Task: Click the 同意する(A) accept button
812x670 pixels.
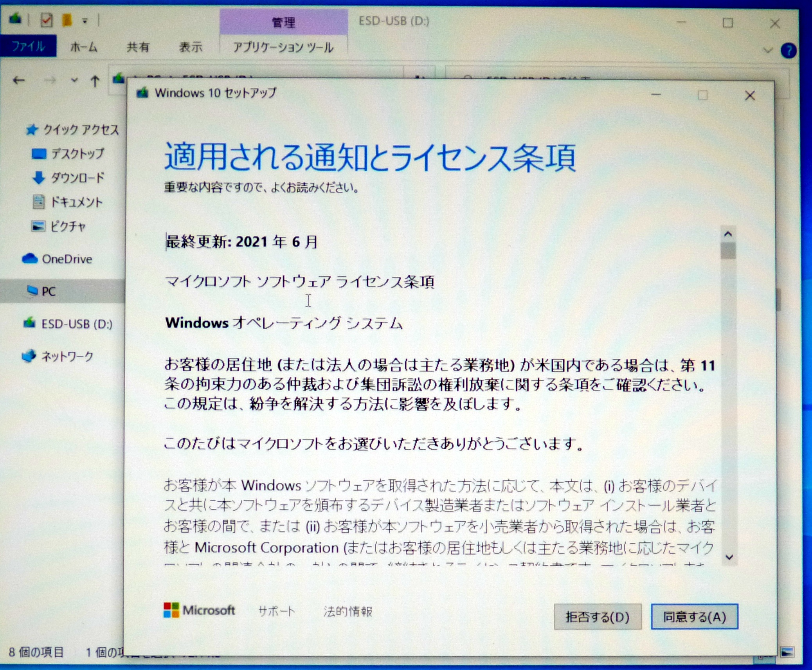Action: click(x=695, y=617)
